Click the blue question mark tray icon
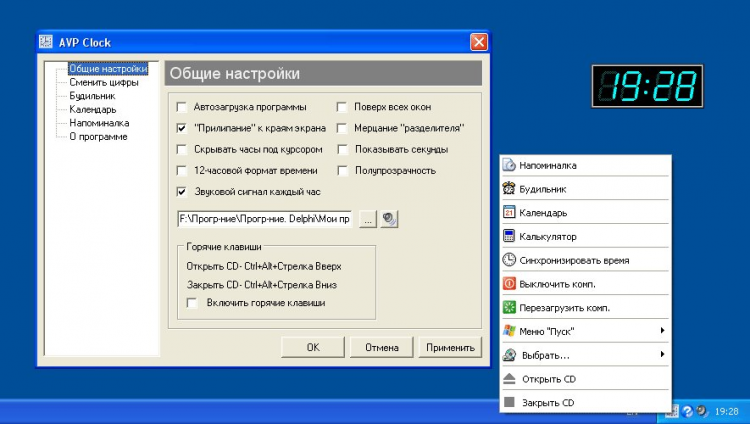 pyautogui.click(x=687, y=411)
